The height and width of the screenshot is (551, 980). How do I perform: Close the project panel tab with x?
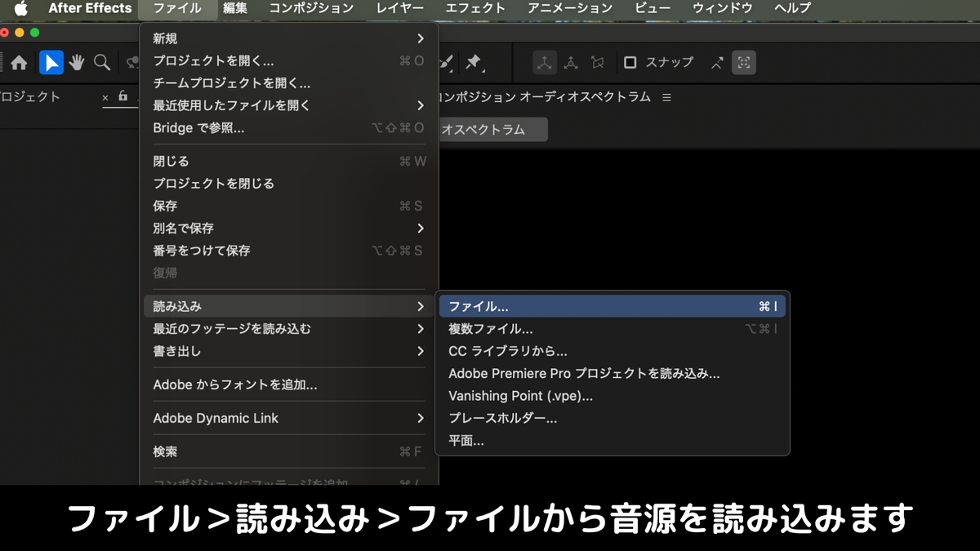pyautogui.click(x=105, y=98)
